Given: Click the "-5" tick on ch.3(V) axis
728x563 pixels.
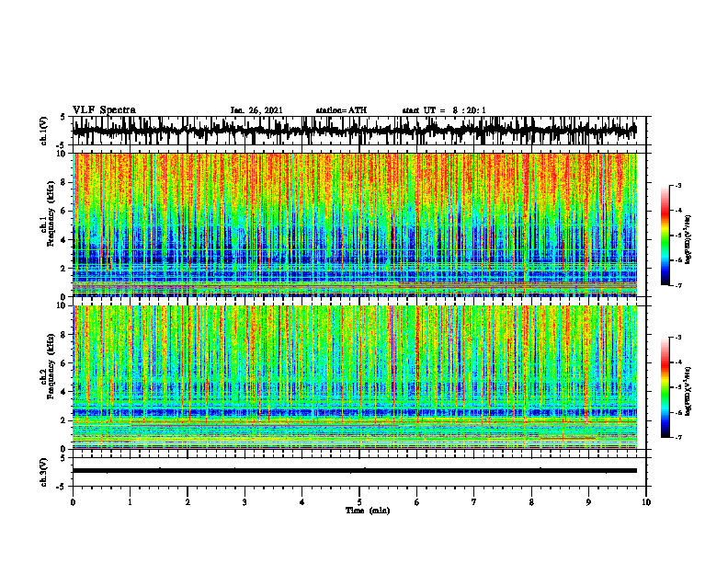Looking at the screenshot, I should pos(63,487).
